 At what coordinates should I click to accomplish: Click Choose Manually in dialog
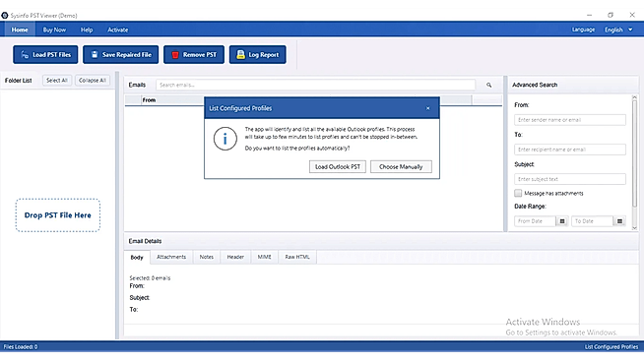pyautogui.click(x=401, y=166)
